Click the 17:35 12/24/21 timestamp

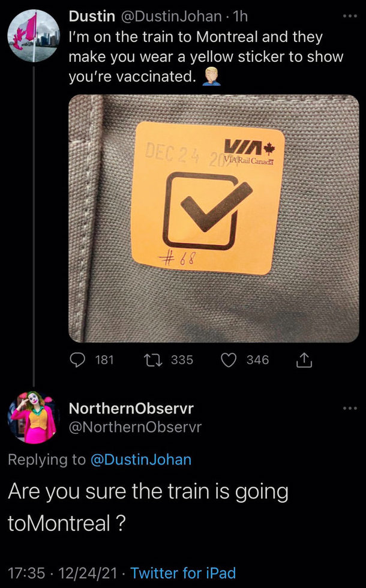(x=62, y=572)
